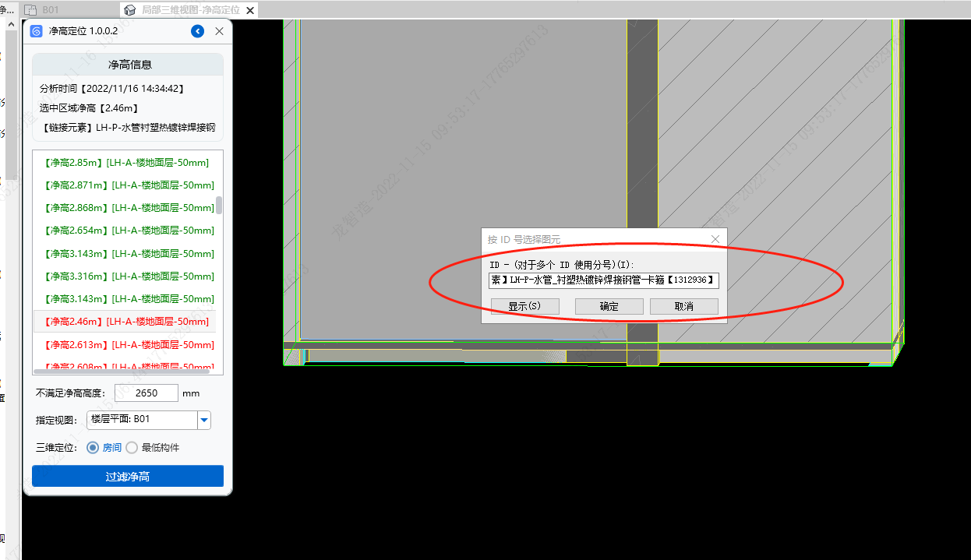Select the 最低构件 radio option
Viewport: 971px width, 560px height.
[x=132, y=448]
